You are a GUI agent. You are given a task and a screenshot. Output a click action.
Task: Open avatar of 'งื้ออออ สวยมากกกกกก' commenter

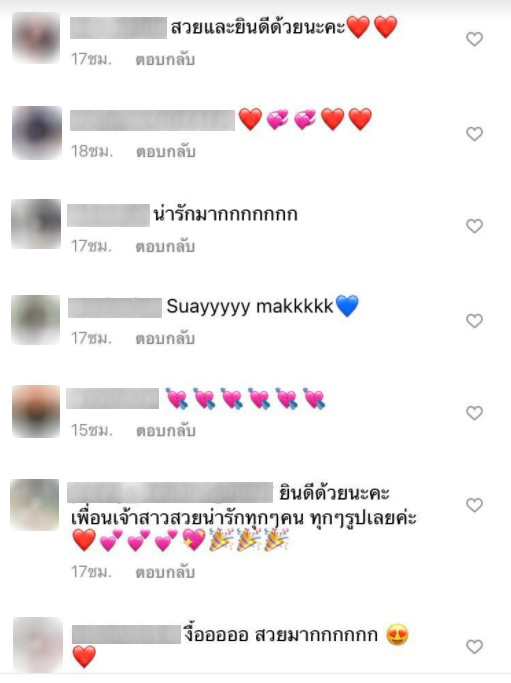38,645
